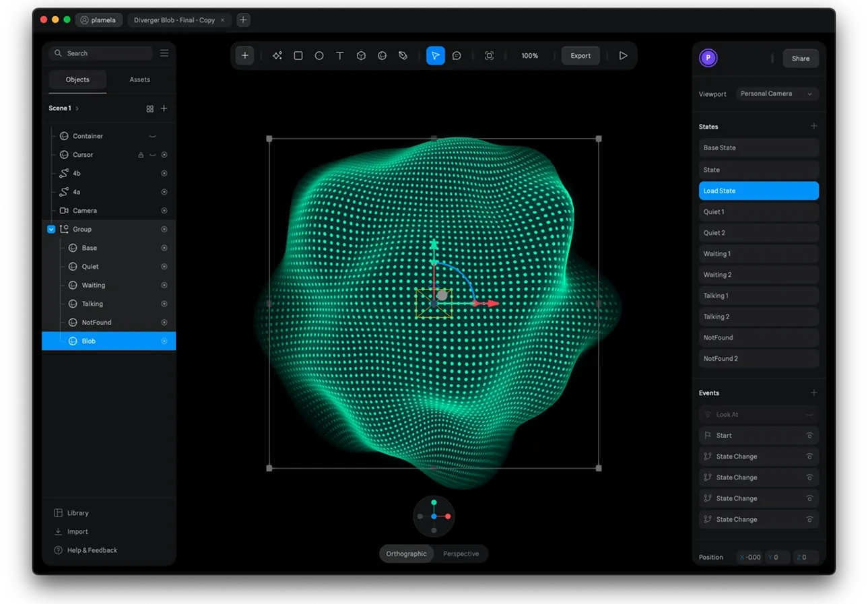Open the comment tool in toolbar
This screenshot has width=868, height=604.
coord(457,56)
